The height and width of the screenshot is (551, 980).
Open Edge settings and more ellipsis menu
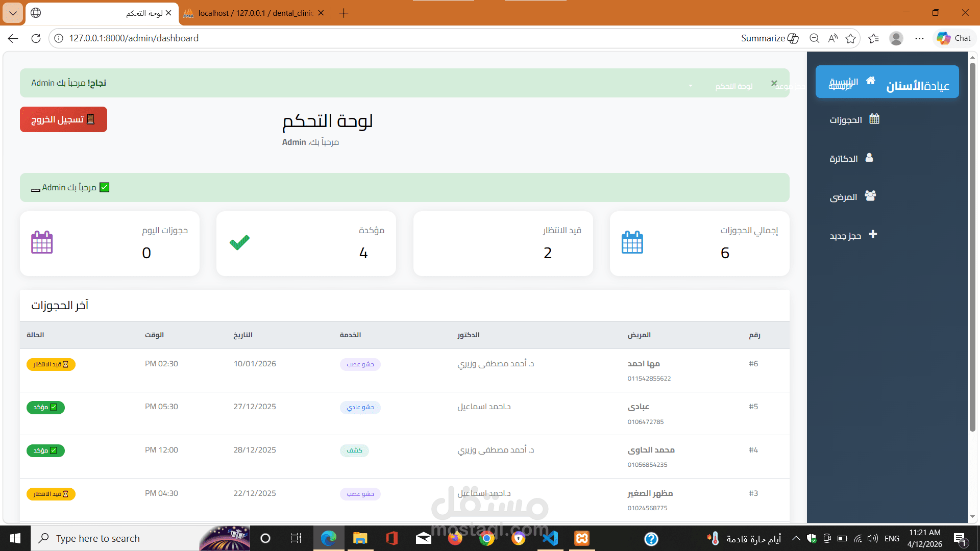coord(919,38)
